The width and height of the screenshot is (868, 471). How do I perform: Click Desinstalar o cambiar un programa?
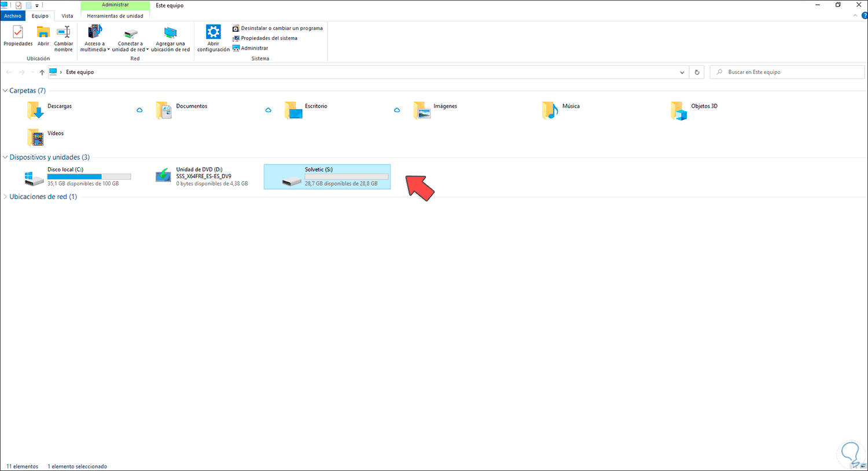278,28
